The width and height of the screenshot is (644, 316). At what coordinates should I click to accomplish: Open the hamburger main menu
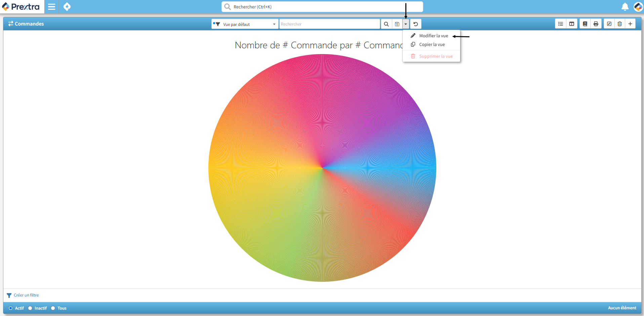pyautogui.click(x=51, y=7)
